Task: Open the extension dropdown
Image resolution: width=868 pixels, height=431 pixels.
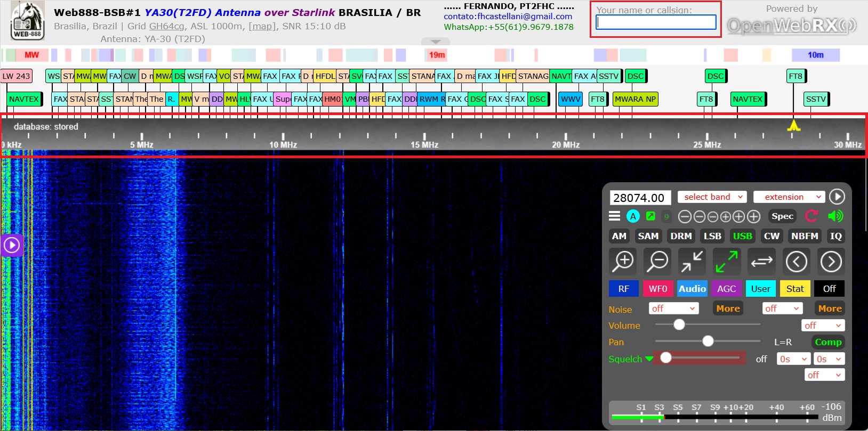Action: pyautogui.click(x=789, y=197)
